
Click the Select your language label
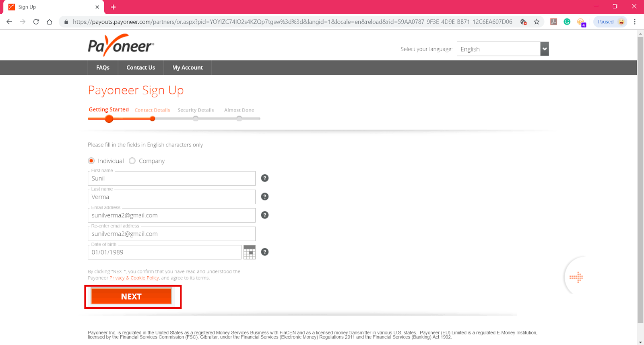[x=426, y=49]
